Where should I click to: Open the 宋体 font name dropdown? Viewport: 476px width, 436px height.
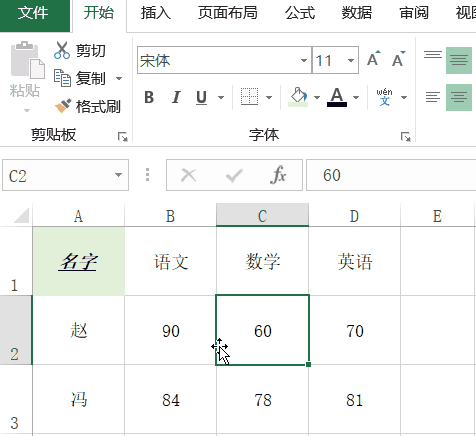(304, 60)
